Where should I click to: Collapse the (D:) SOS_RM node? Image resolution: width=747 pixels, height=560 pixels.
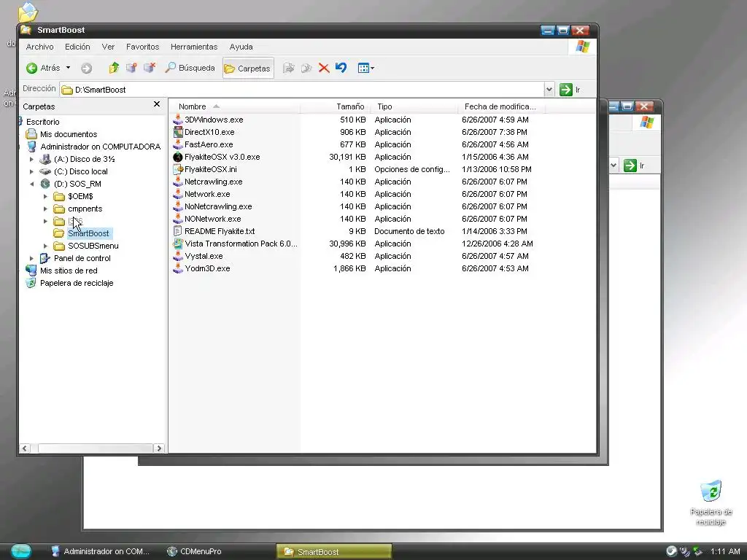pos(32,184)
